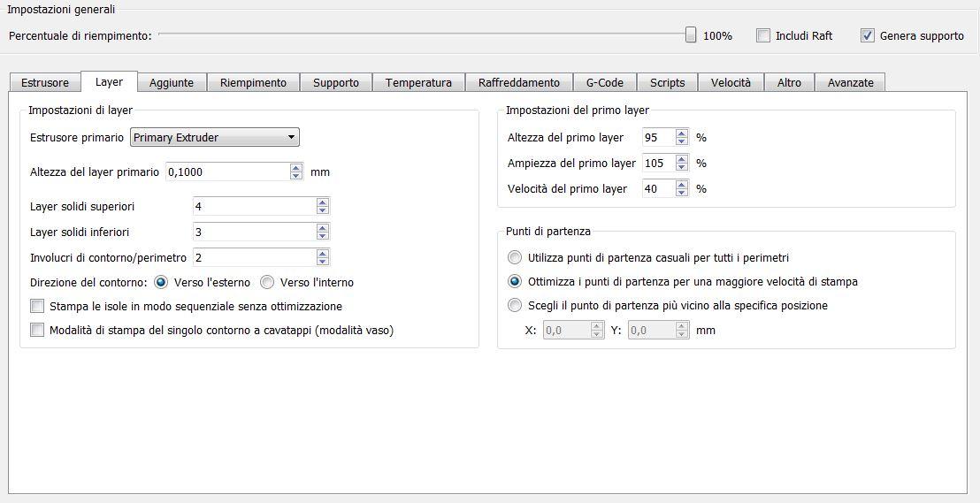Select start point closest to specific position

click(x=515, y=306)
